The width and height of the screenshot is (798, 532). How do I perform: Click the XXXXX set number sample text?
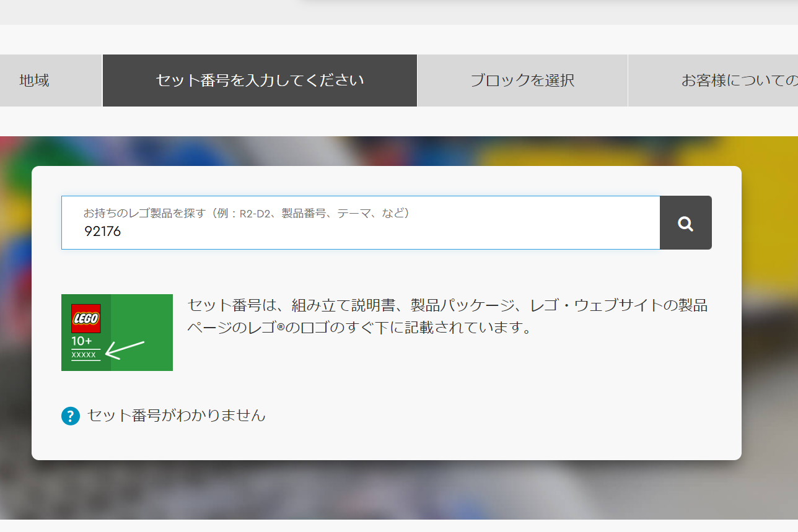(x=84, y=355)
